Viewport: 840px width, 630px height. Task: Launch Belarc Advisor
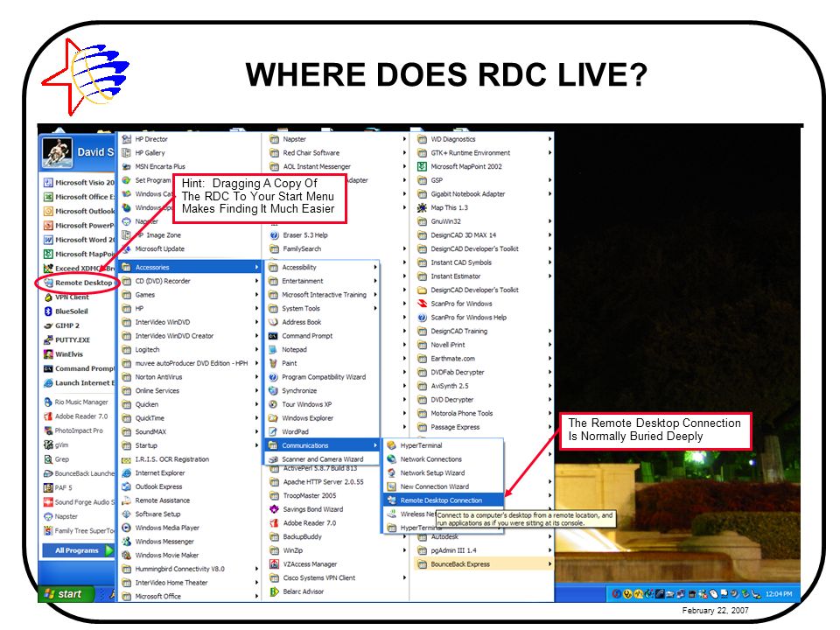click(x=297, y=591)
